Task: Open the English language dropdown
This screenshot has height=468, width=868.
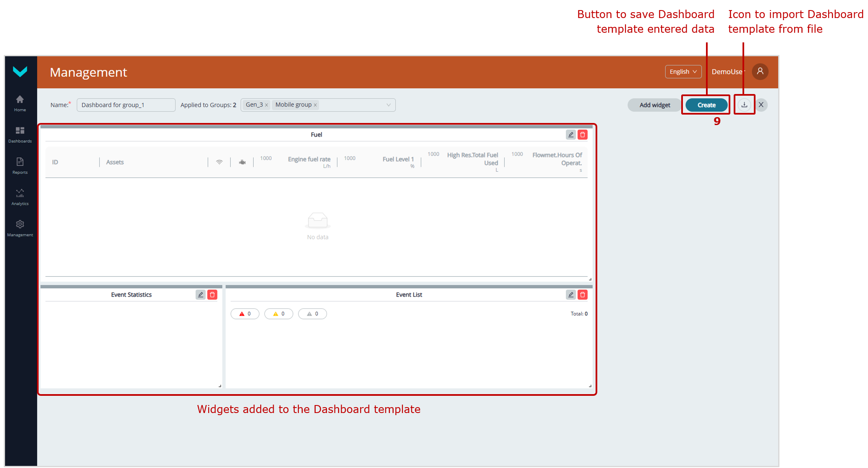Action: pos(683,72)
